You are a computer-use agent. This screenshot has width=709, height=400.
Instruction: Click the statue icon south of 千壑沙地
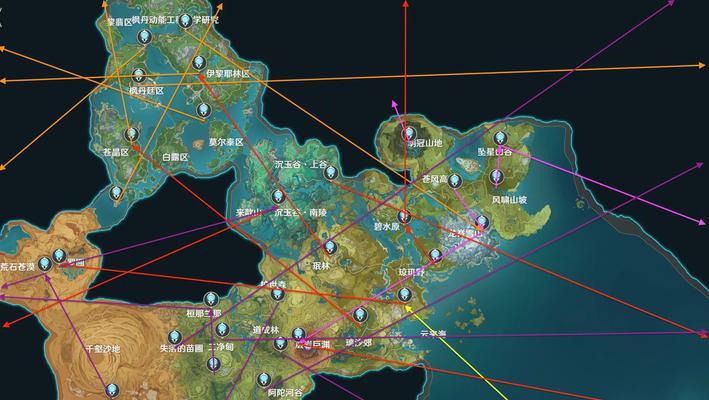112,391
